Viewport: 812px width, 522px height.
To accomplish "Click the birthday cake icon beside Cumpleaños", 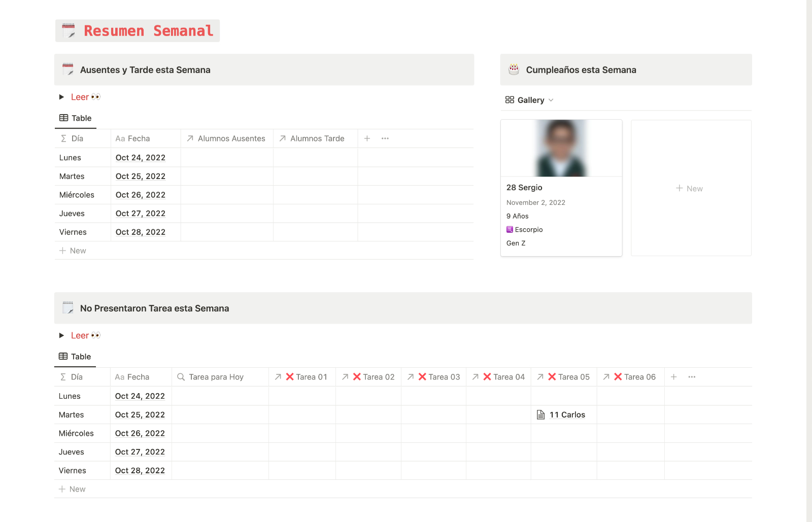I will tap(514, 69).
